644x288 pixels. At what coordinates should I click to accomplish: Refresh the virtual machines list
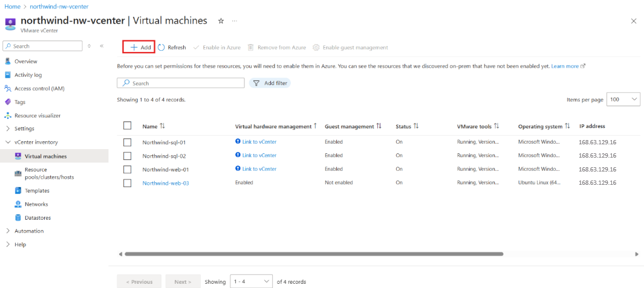tap(172, 47)
